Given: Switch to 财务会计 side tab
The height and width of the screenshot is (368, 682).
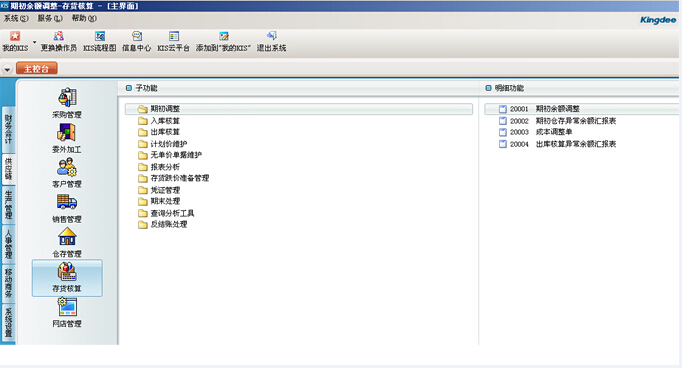Looking at the screenshot, I should click(x=8, y=130).
